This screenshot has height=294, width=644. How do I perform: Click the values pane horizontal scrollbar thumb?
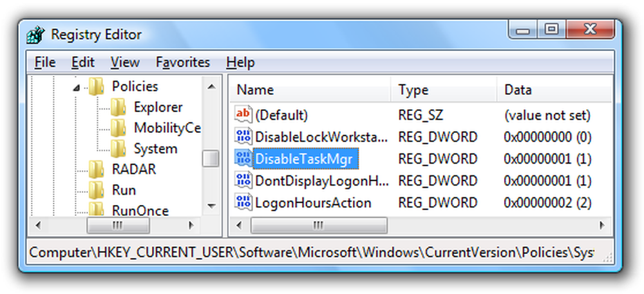[x=319, y=225]
